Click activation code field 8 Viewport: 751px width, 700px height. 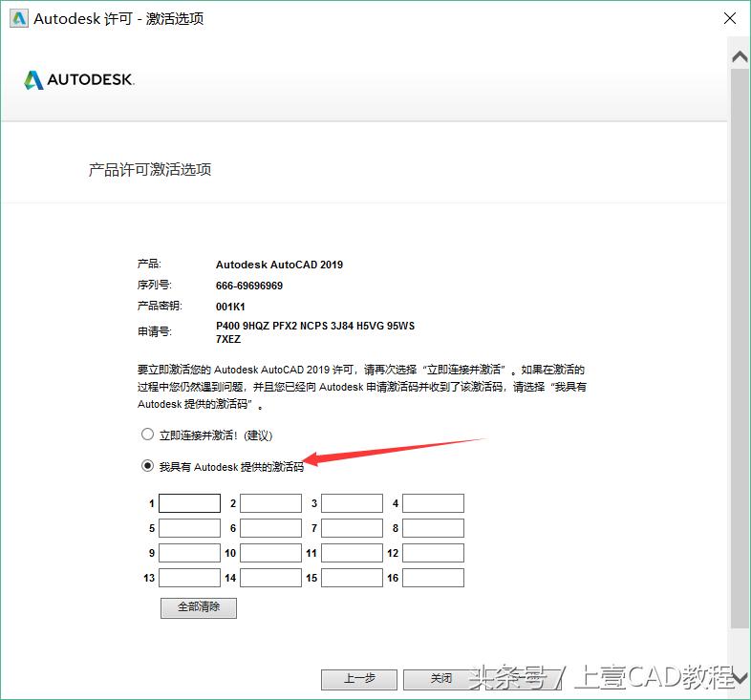433,528
